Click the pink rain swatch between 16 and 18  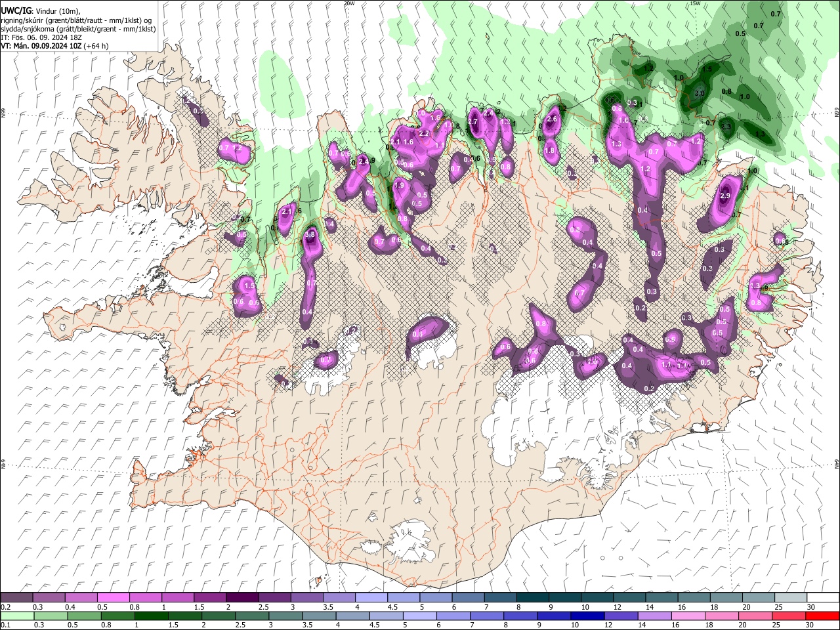(x=688, y=616)
